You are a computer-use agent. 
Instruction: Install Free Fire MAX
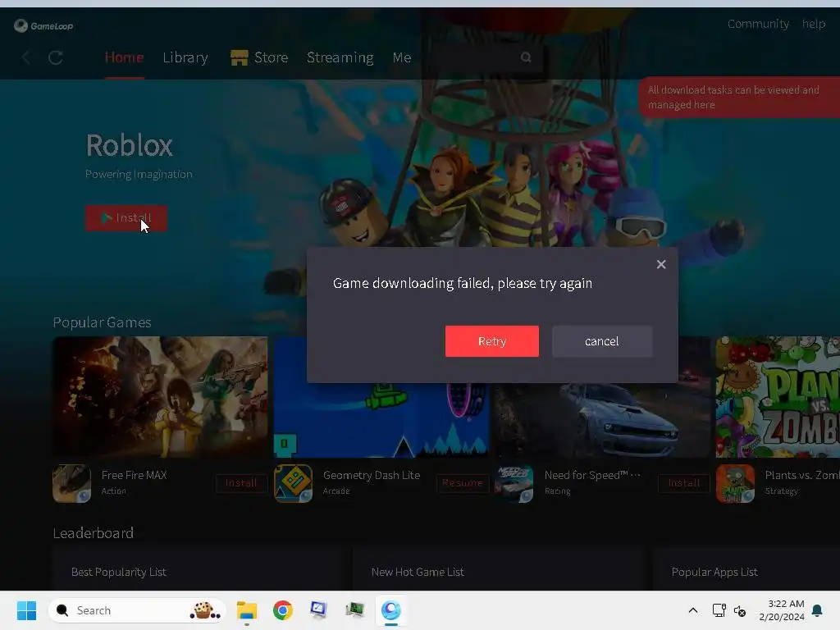tap(241, 483)
